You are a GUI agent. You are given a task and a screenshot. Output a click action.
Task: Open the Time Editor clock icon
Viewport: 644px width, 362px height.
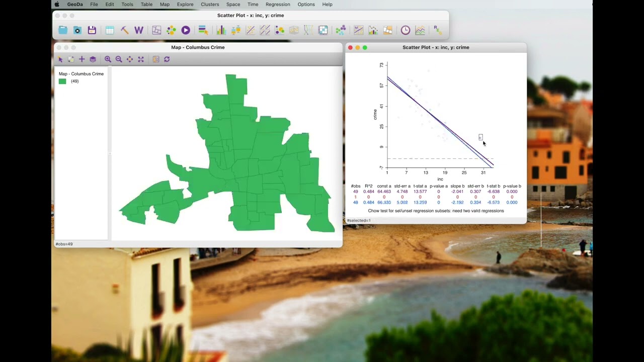pyautogui.click(x=405, y=30)
